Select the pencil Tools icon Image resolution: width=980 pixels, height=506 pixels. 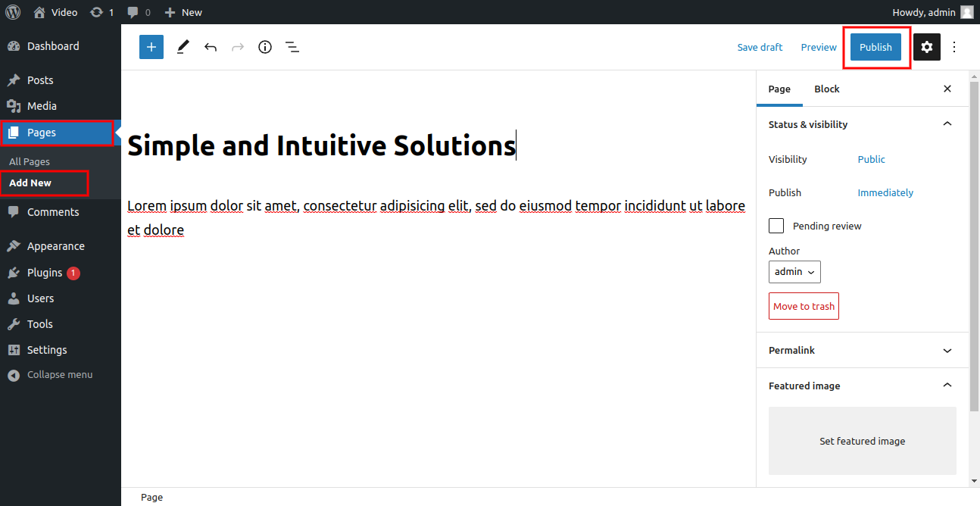pos(183,47)
